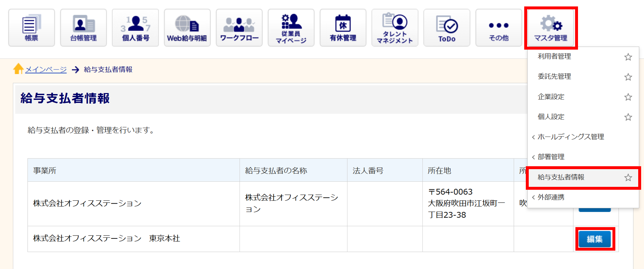Viewport: 644px width, 269px height.
Task: Toggle favorite star for 給与支払者情報
Action: (628, 178)
